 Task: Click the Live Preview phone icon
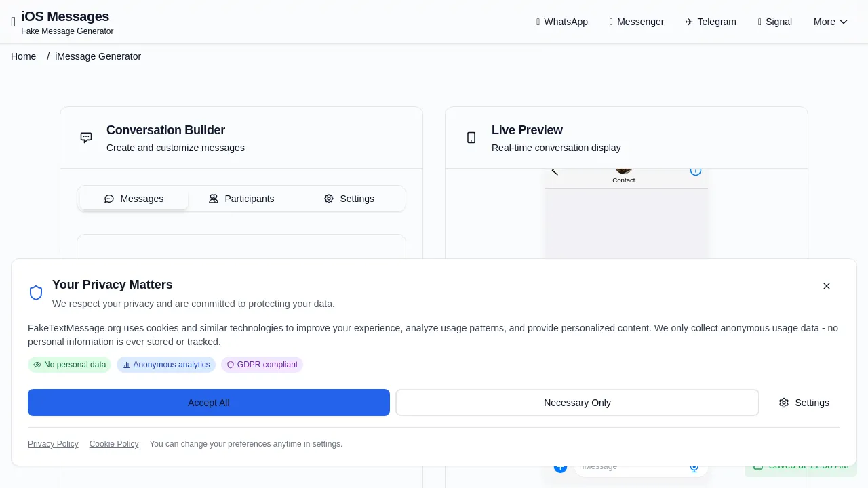coord(471,138)
